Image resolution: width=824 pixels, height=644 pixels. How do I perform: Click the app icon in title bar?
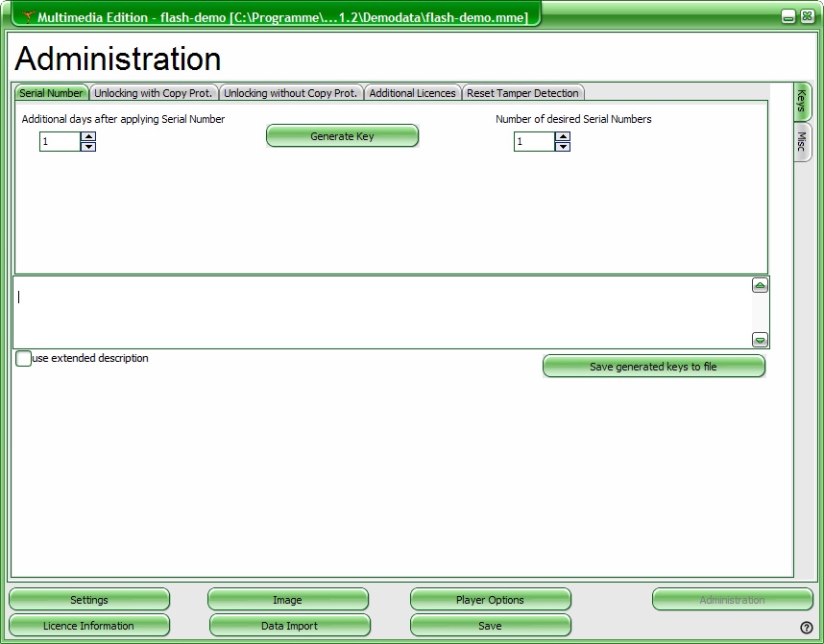click(x=27, y=17)
